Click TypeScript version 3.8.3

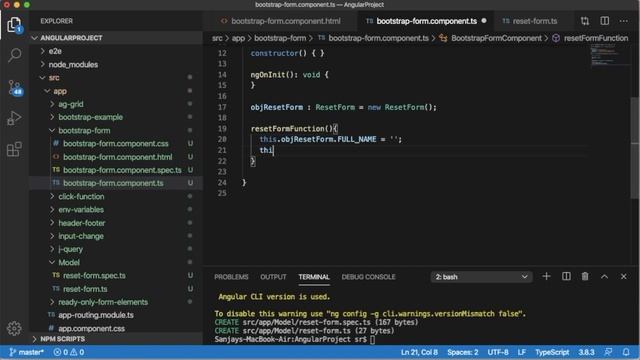tap(586, 352)
